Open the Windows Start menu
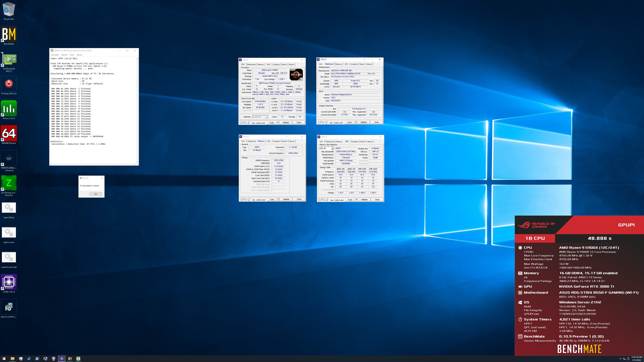The width and height of the screenshot is (644, 362). (x=4, y=359)
